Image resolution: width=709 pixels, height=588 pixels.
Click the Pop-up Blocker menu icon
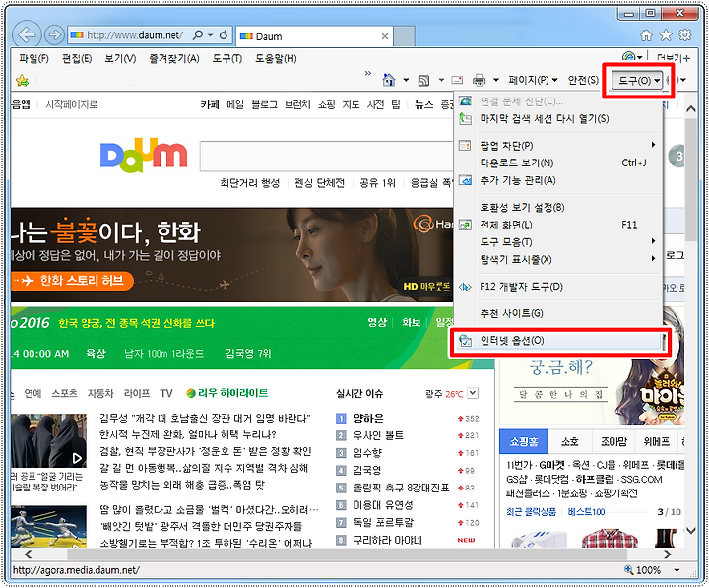[x=465, y=145]
